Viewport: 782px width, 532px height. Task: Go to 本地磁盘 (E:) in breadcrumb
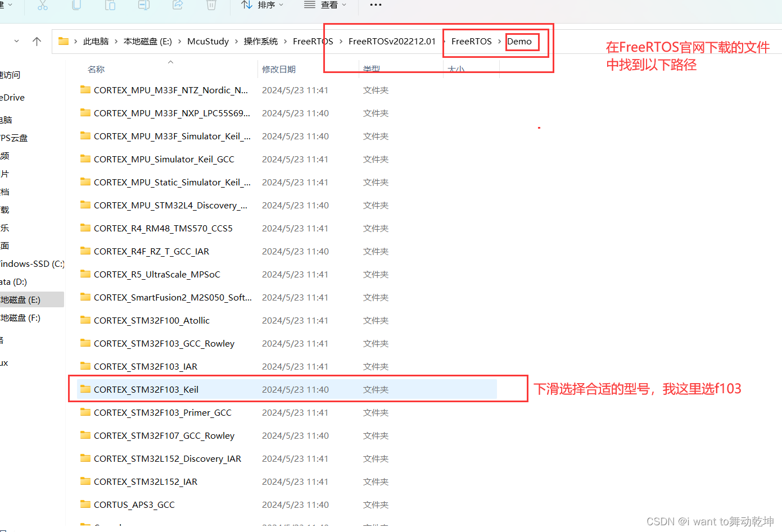point(148,42)
